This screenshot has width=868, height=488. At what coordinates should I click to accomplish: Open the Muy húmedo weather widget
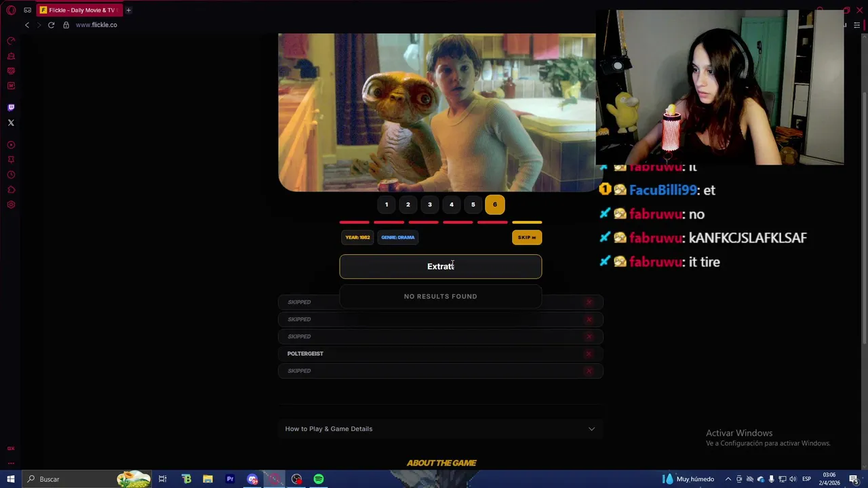point(688,479)
